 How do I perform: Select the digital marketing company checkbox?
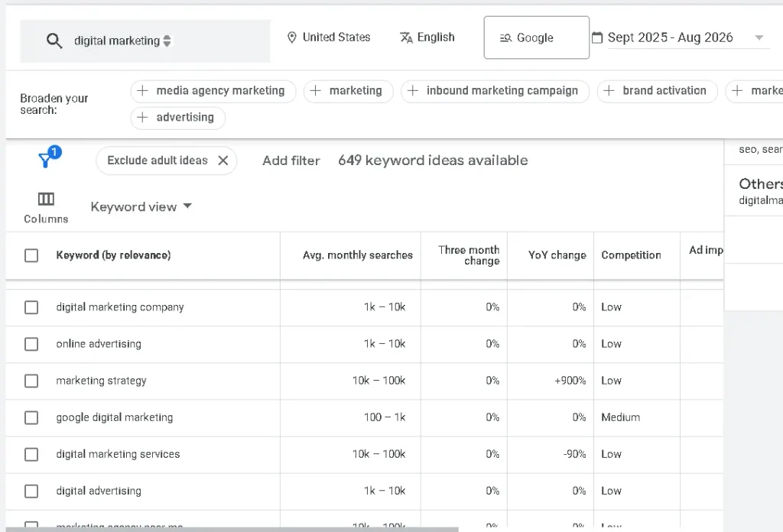[x=31, y=307]
